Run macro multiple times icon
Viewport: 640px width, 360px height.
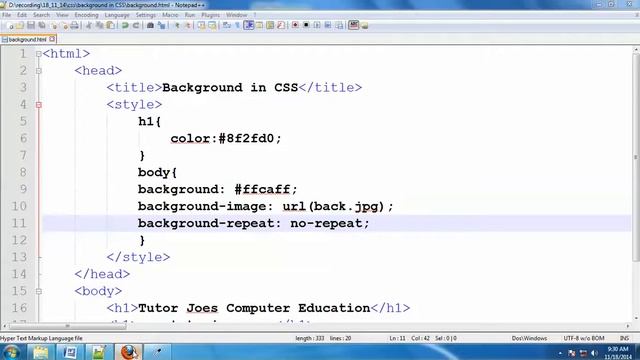pyautogui.click(x=327, y=25)
